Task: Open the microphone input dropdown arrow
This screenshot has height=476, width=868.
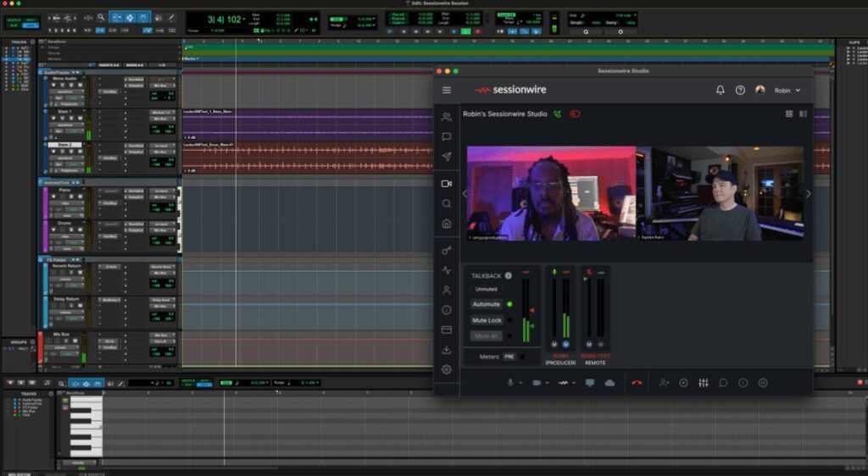Action: click(520, 383)
